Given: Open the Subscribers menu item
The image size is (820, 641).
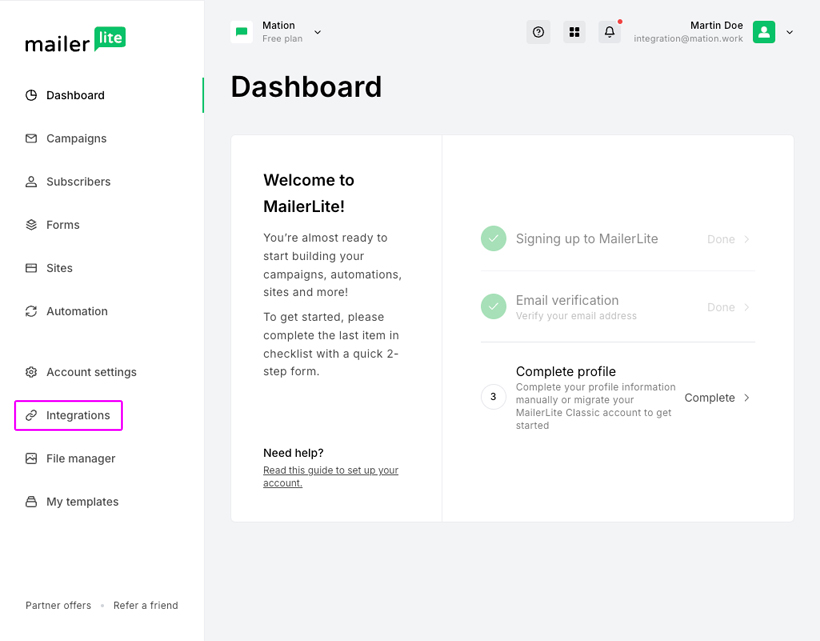Looking at the screenshot, I should tap(78, 181).
